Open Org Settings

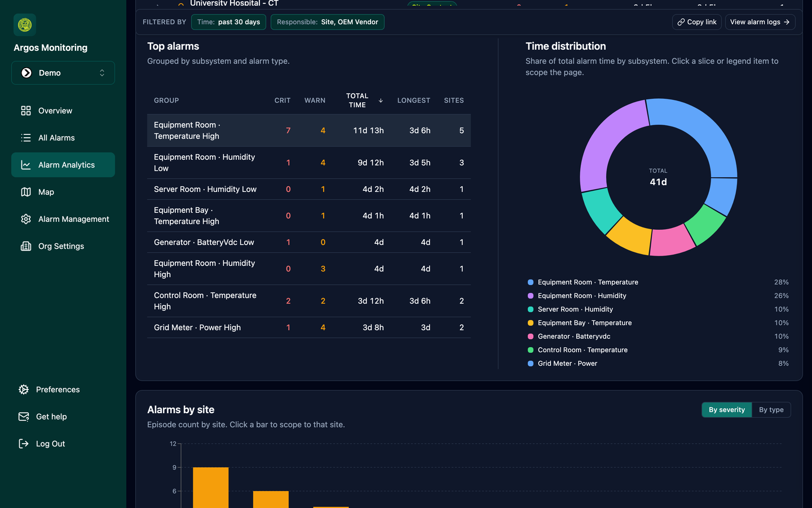coord(63,246)
